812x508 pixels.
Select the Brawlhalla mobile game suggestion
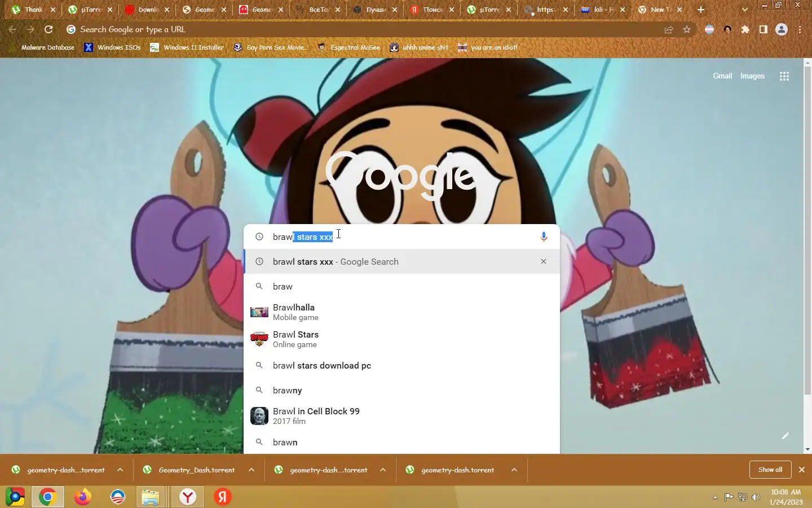[401, 312]
